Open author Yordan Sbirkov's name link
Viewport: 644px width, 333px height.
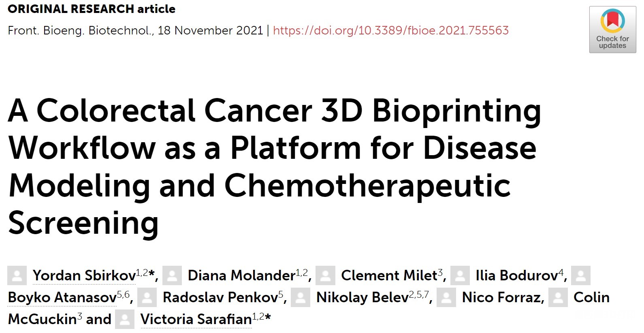tap(84, 275)
